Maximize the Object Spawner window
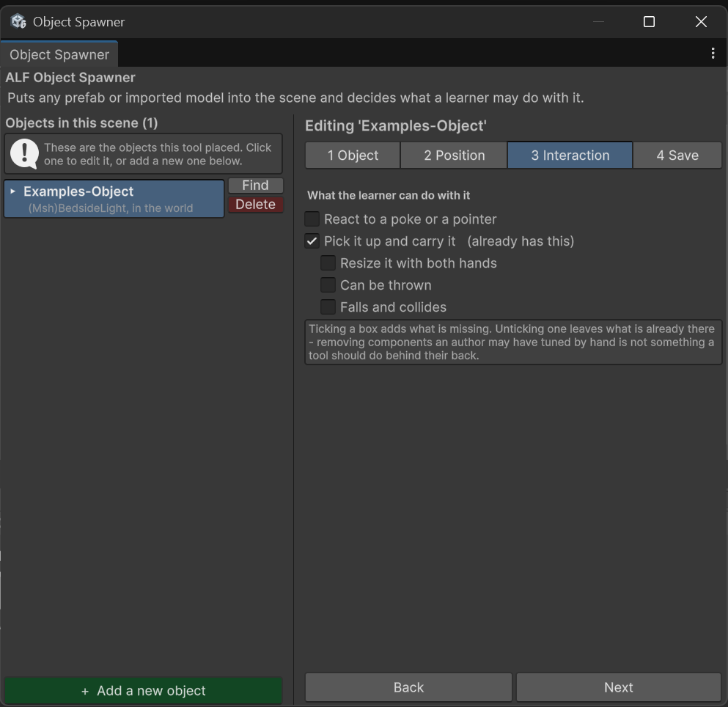 (649, 22)
